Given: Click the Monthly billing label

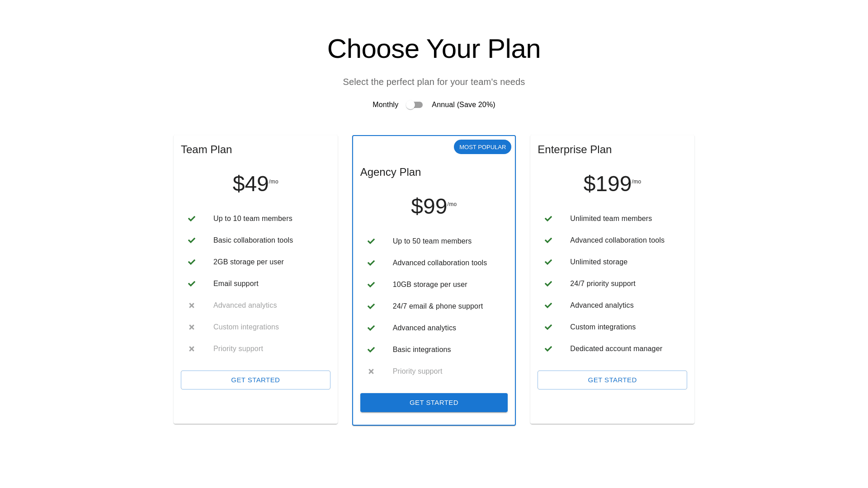Looking at the screenshot, I should [x=385, y=105].
